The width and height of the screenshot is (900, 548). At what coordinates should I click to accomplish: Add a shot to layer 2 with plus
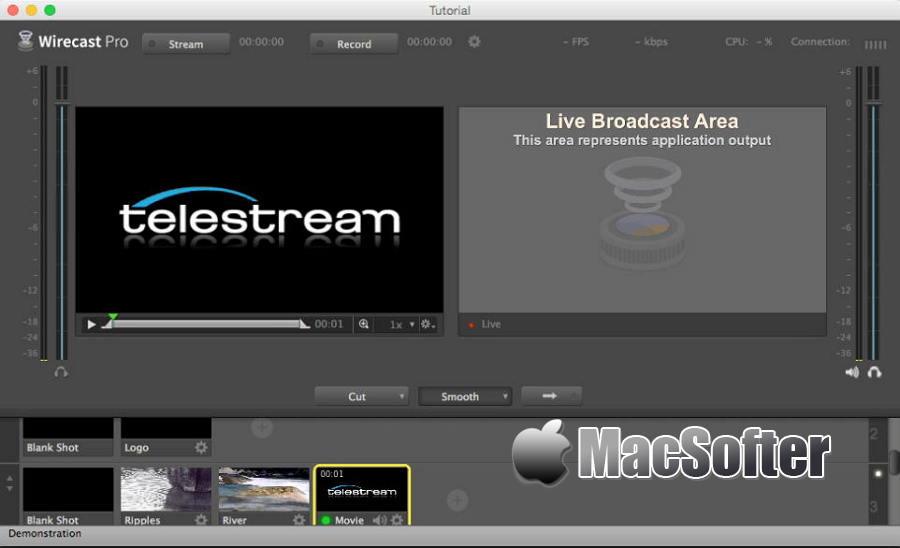262,427
